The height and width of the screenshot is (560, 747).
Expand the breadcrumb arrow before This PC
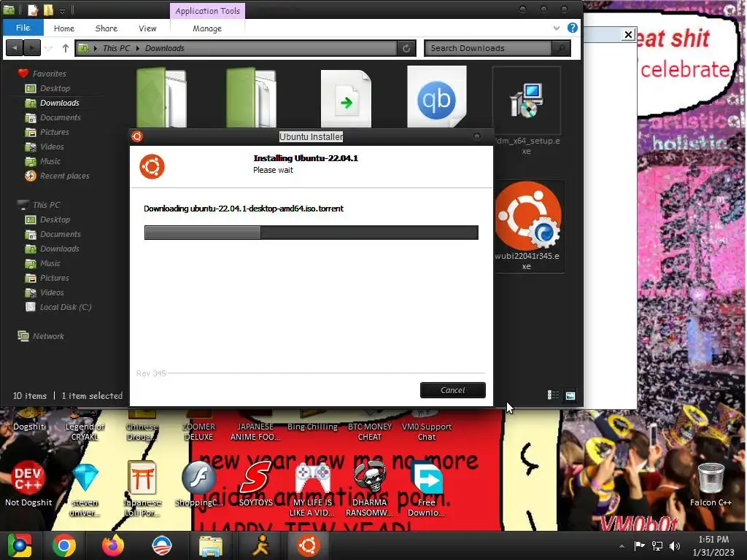(96, 48)
